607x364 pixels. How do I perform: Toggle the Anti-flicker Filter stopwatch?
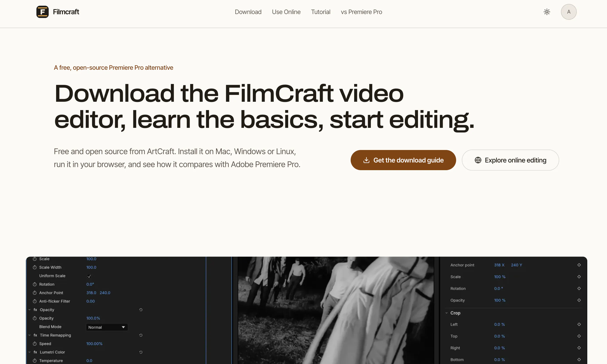[35, 301]
